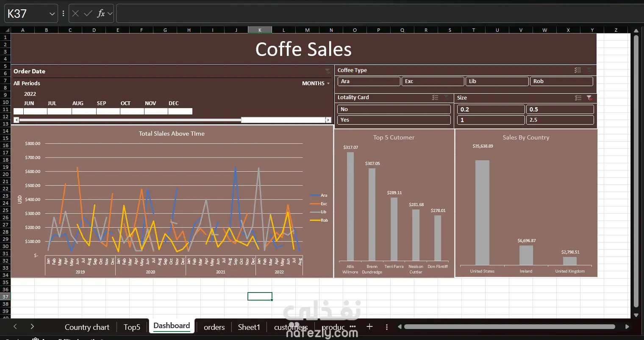Select column K header

point(260,30)
